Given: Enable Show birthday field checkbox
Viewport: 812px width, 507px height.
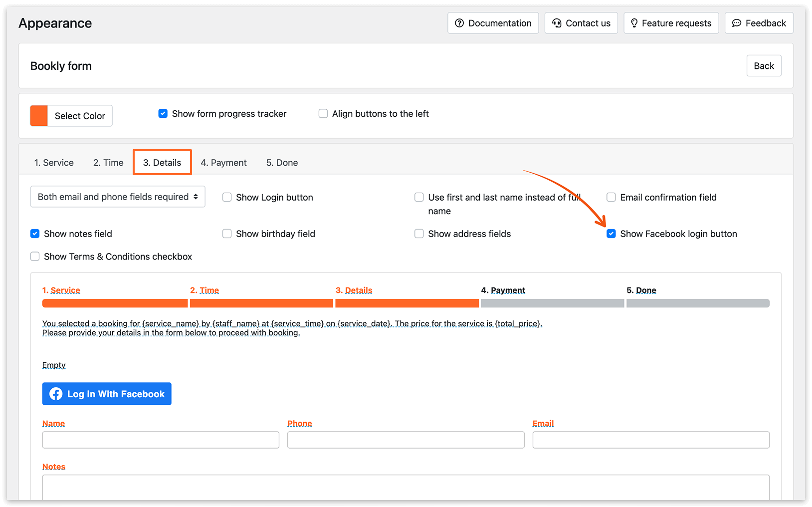Looking at the screenshot, I should tap(227, 234).
